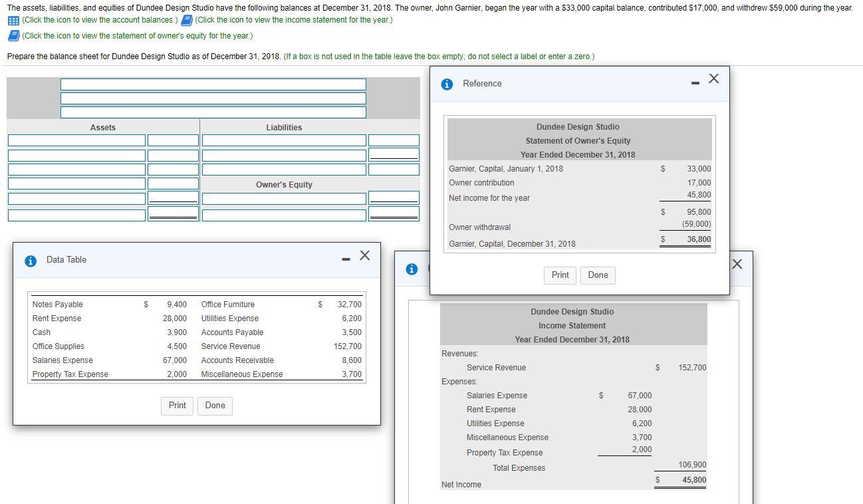Select the second balance sheet heading field
863x504 pixels.
213,98
